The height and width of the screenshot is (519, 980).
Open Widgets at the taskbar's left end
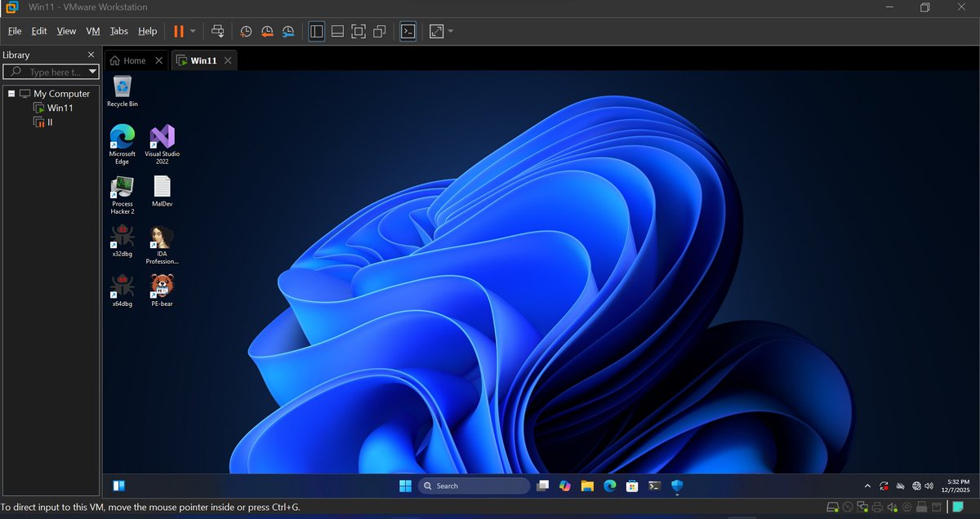click(118, 486)
